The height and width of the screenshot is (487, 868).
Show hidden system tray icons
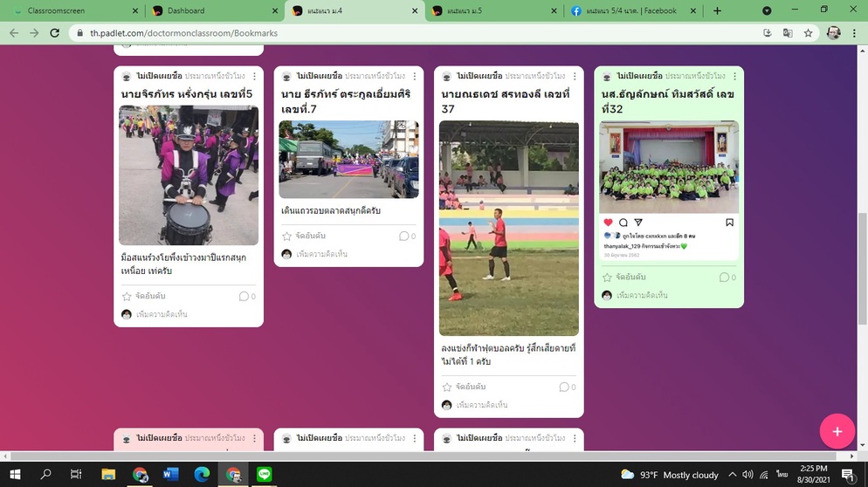733,474
